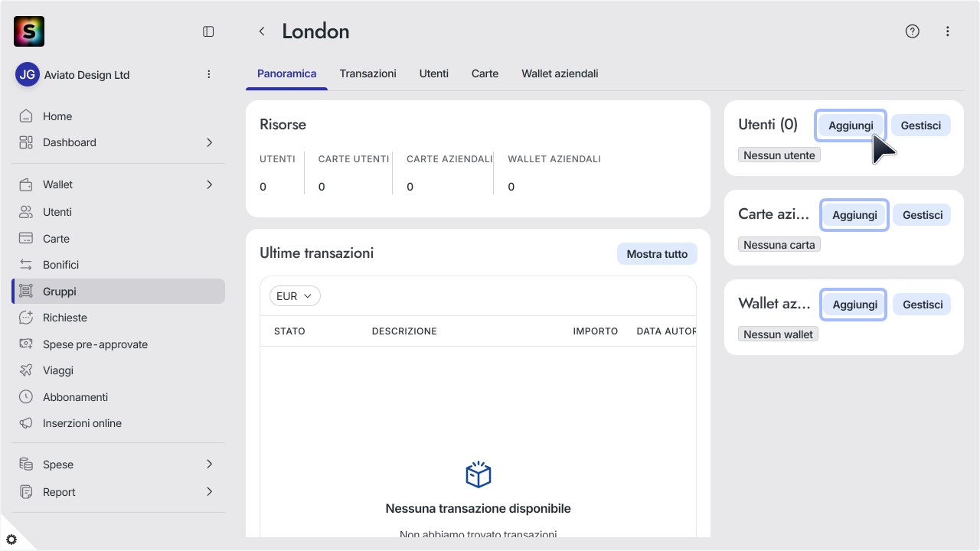Screen dimensions: 980x551
Task: Click Mostra tutto for latest transactions
Action: 657,254
